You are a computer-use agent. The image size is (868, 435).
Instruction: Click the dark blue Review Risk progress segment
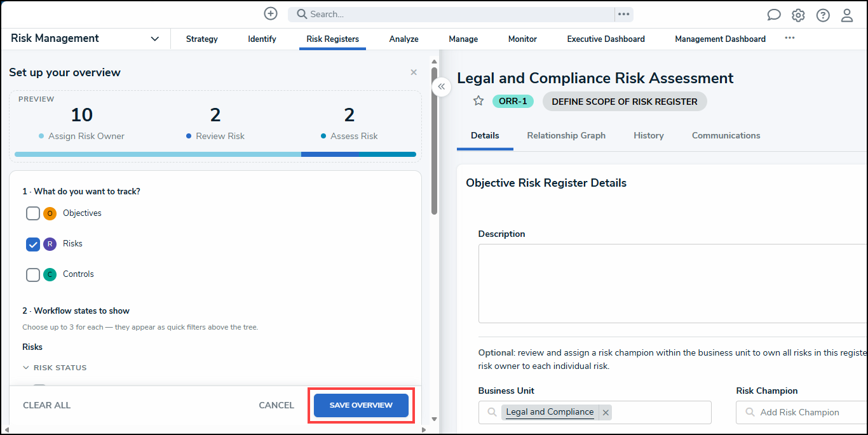330,154
